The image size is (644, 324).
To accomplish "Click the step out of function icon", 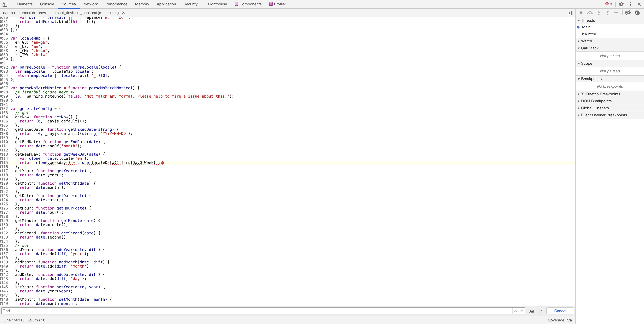I will tap(608, 13).
